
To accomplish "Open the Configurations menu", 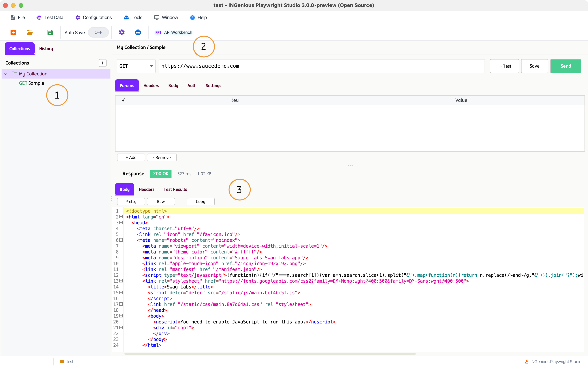I will coord(94,17).
